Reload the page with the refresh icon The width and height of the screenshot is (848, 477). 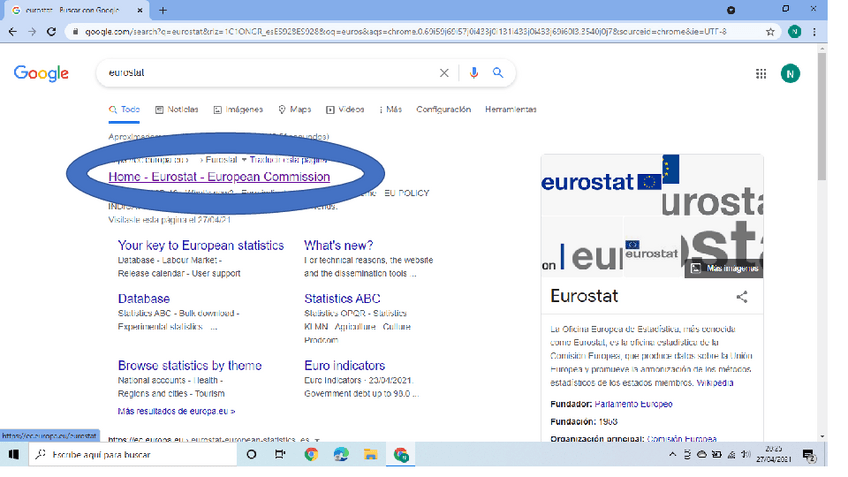(51, 32)
